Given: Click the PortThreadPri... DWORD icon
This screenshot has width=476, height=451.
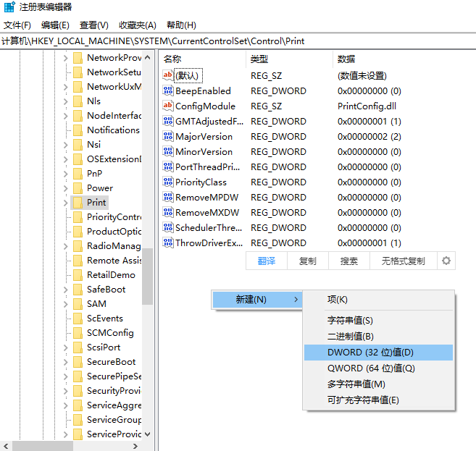Looking at the screenshot, I should (168, 167).
